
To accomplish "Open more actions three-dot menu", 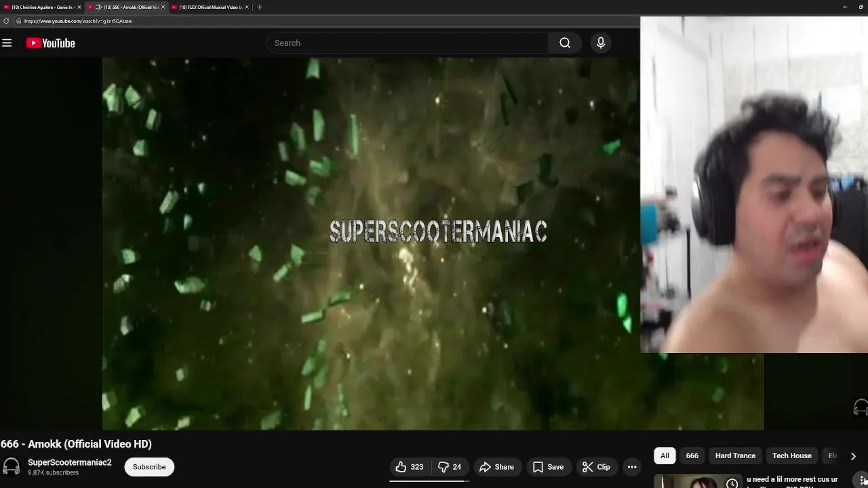I will 632,467.
